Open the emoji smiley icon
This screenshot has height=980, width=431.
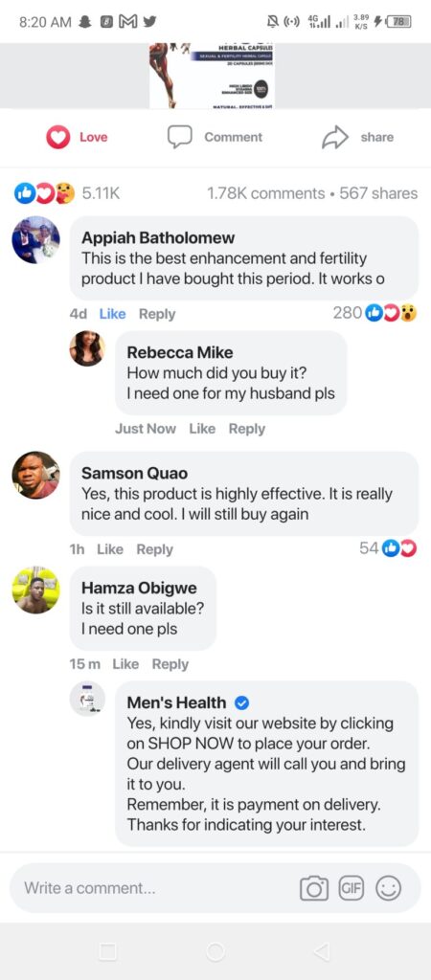pos(388,888)
